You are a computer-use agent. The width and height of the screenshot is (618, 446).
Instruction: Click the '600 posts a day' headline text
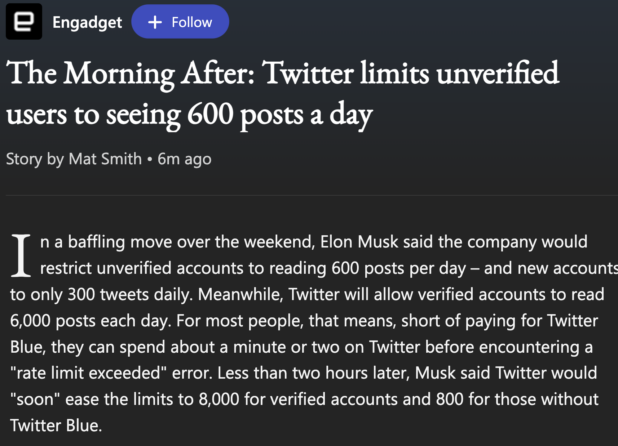[279, 115]
